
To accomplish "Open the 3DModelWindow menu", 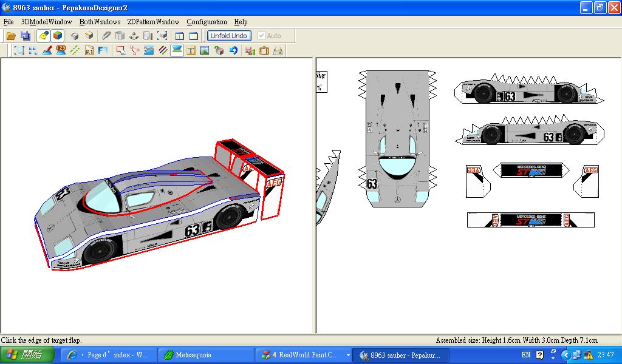I will click(x=46, y=22).
